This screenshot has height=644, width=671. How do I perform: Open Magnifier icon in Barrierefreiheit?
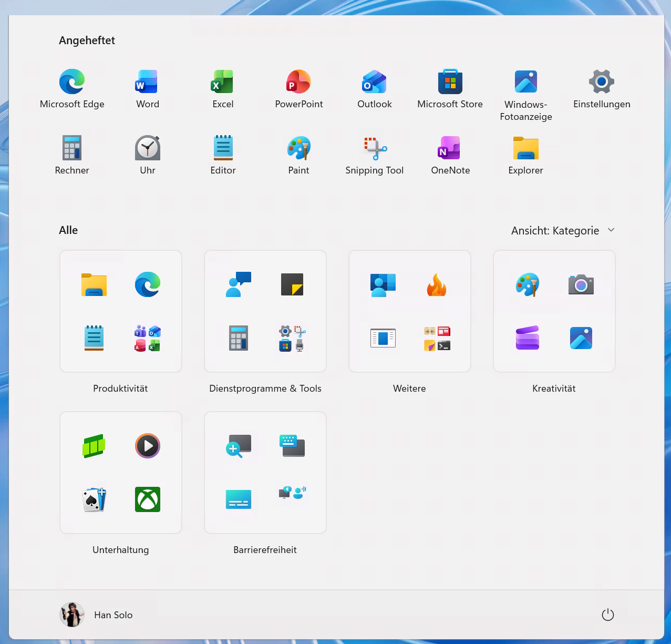tap(239, 446)
